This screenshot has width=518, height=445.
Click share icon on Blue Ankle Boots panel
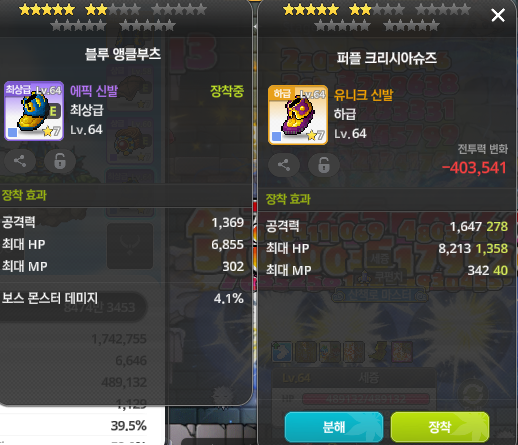pyautogui.click(x=20, y=161)
